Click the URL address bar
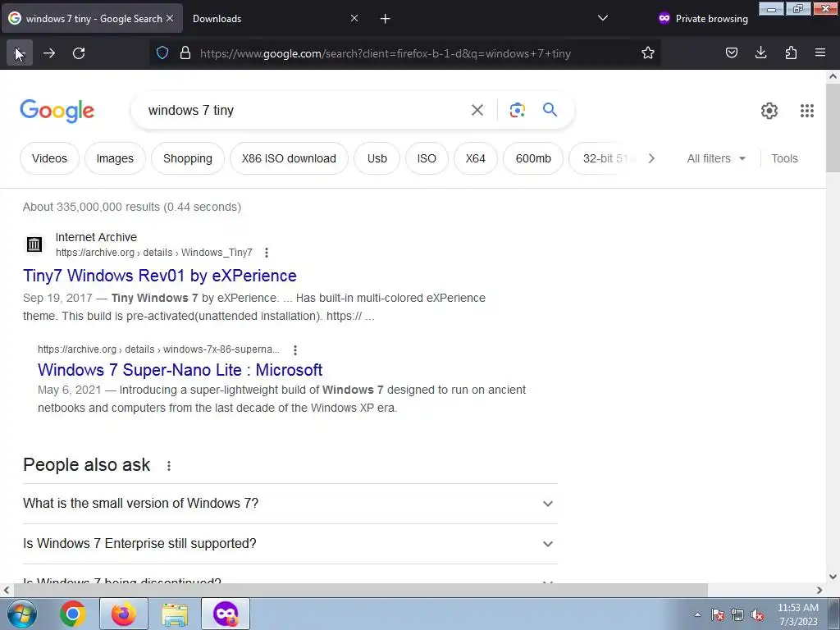The image size is (840, 630). (407, 53)
